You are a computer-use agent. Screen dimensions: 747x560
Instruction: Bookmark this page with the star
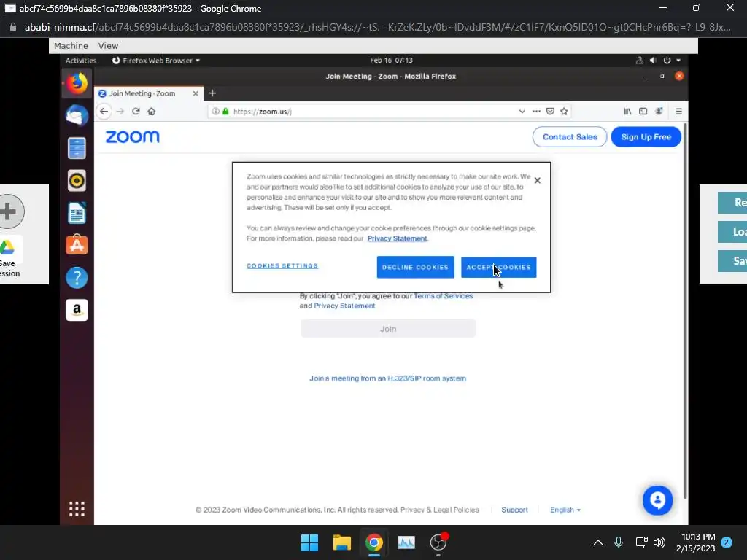[x=564, y=112]
